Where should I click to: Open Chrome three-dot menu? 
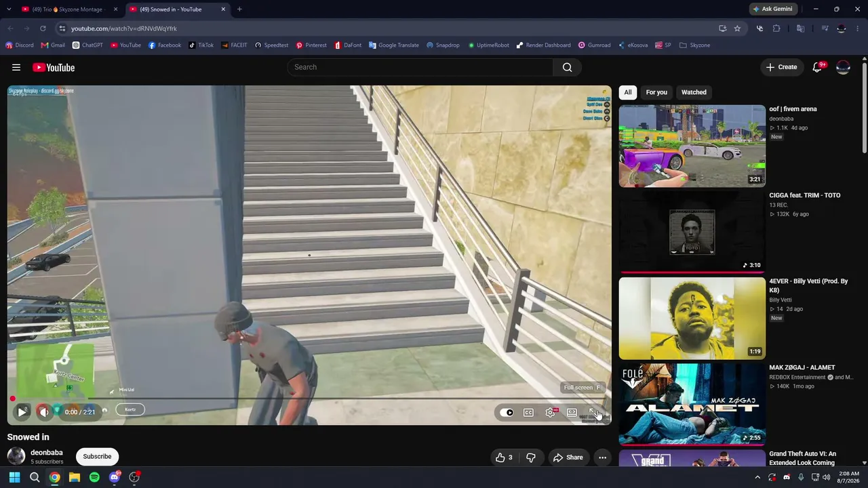click(x=859, y=28)
